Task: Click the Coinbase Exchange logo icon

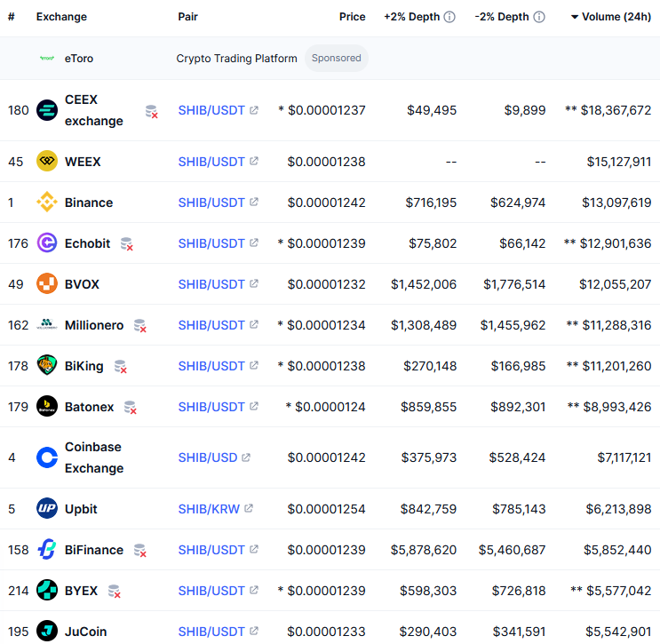Action: point(47,457)
